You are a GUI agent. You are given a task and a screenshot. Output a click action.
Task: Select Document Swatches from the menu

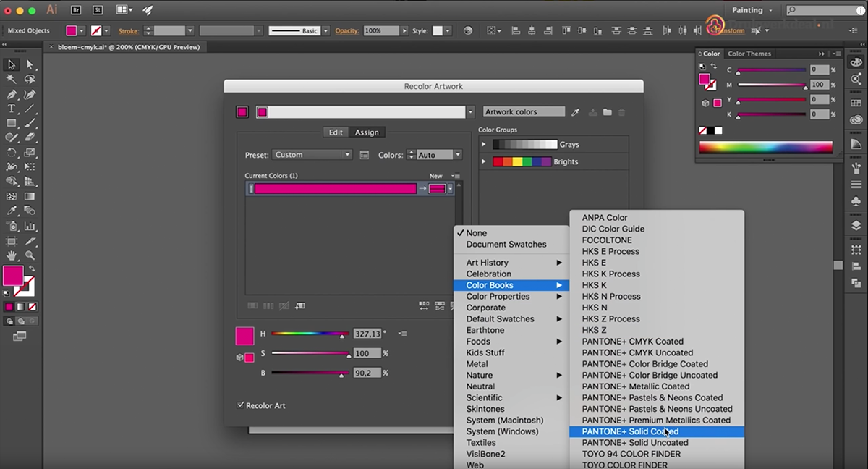click(506, 245)
